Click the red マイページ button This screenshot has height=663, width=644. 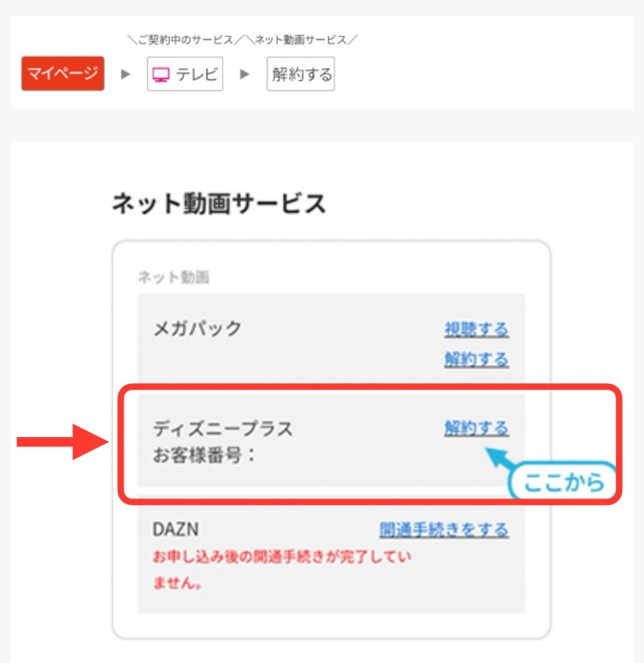point(62,73)
